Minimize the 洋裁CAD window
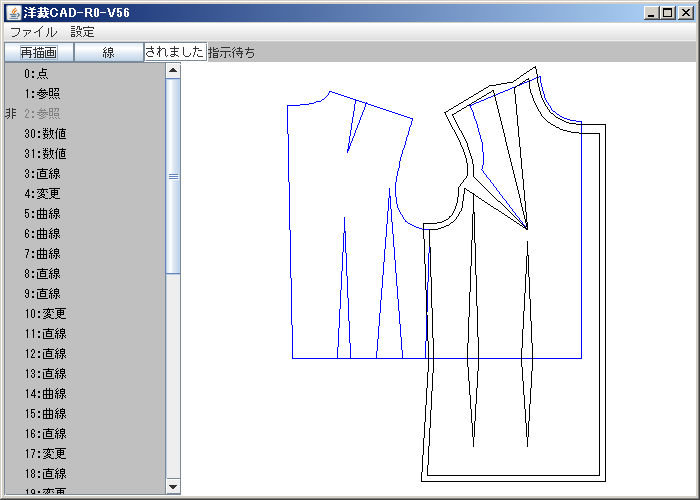The width and height of the screenshot is (700, 500). [652, 13]
